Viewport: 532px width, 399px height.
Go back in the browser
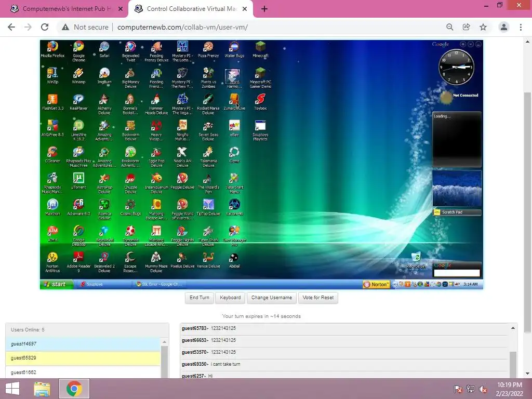coord(11,27)
